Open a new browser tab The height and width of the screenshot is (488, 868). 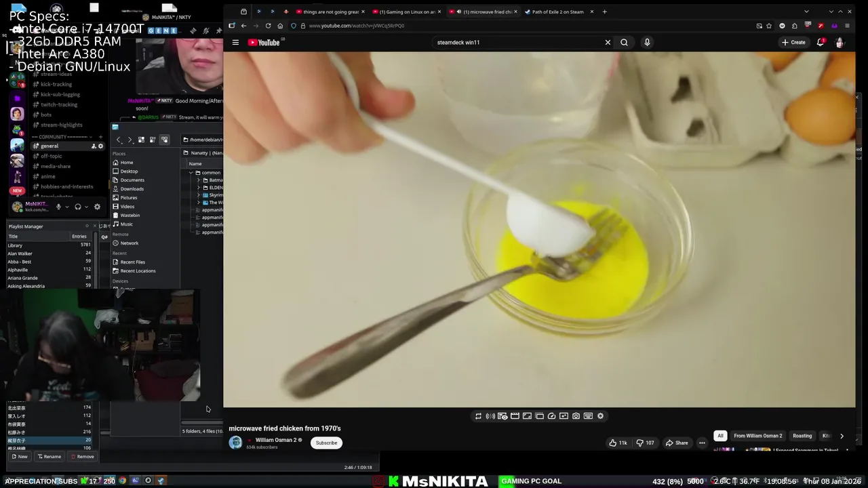click(605, 12)
